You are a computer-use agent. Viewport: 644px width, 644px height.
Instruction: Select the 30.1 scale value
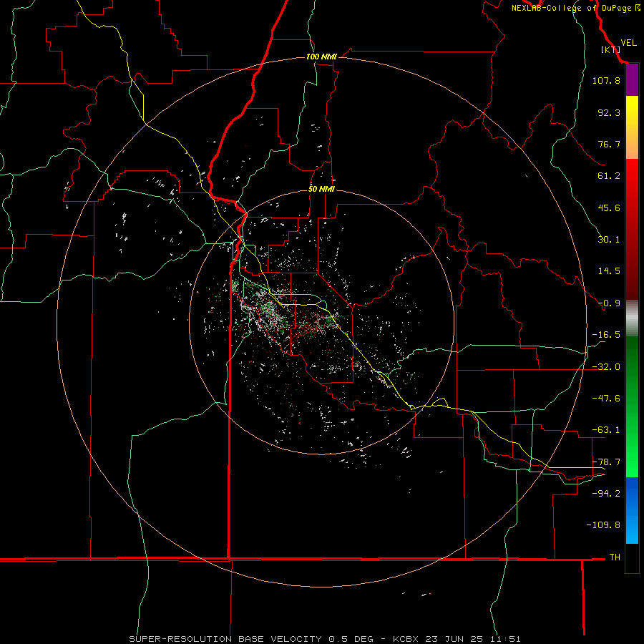pos(609,240)
